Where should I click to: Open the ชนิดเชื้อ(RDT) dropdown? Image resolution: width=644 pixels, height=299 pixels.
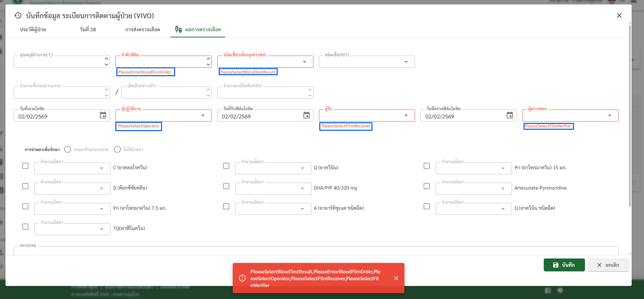tap(406, 62)
